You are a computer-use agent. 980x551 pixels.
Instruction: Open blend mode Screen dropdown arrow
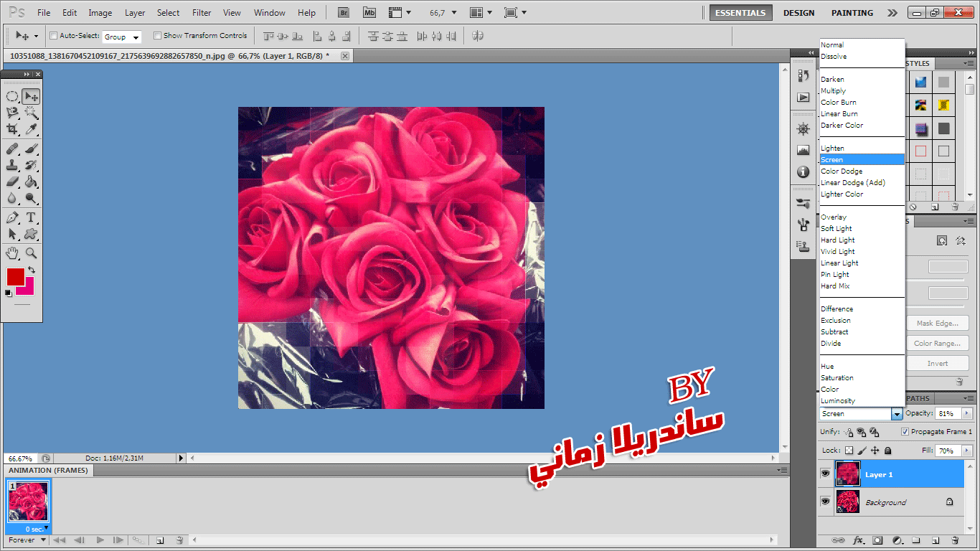click(896, 414)
